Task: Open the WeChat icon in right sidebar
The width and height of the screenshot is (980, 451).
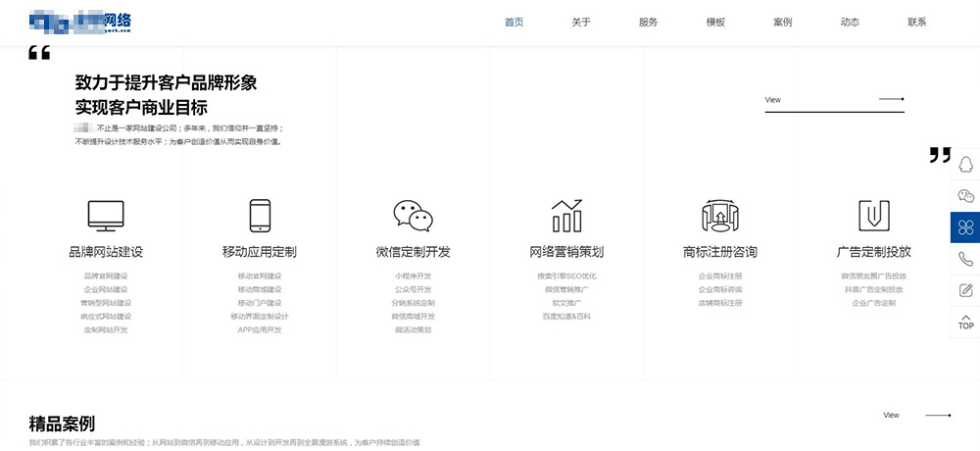Action: click(x=965, y=196)
